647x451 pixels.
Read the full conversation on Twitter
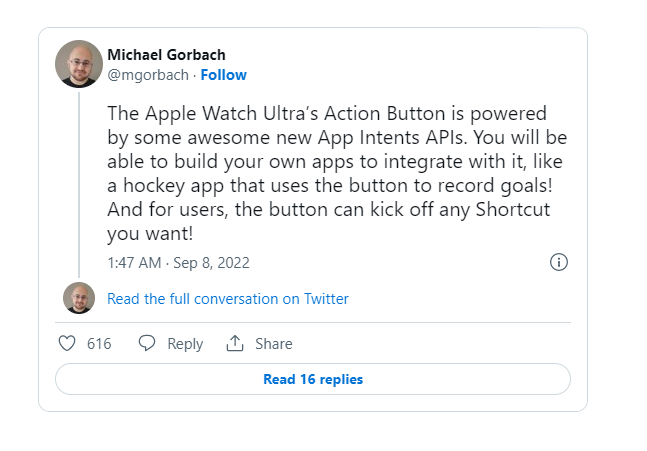pyautogui.click(x=228, y=298)
